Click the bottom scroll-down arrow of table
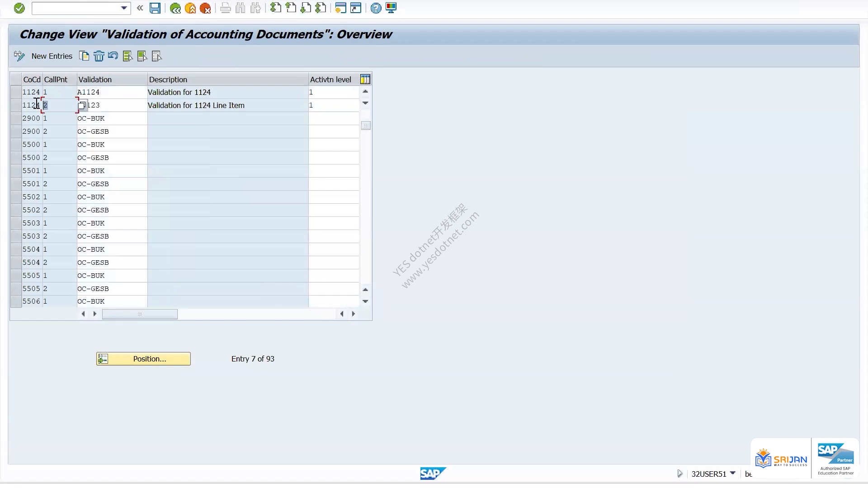This screenshot has height=488, width=868. coord(365,301)
